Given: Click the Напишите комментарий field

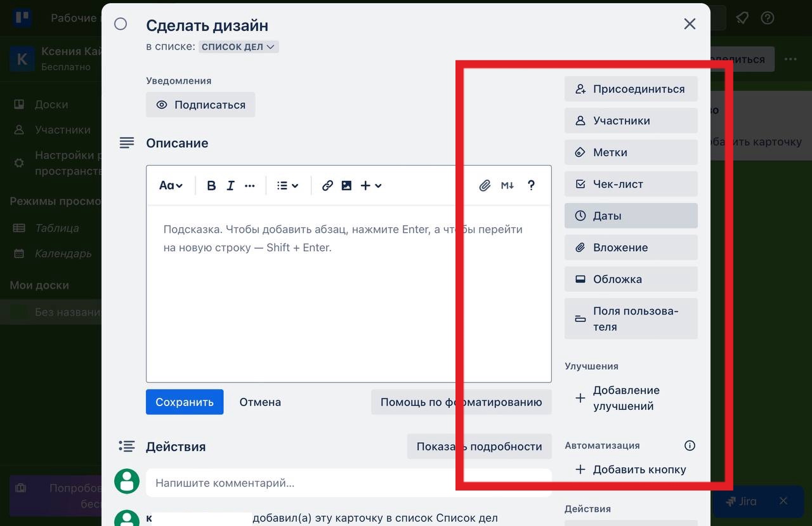Looking at the screenshot, I should (x=349, y=483).
